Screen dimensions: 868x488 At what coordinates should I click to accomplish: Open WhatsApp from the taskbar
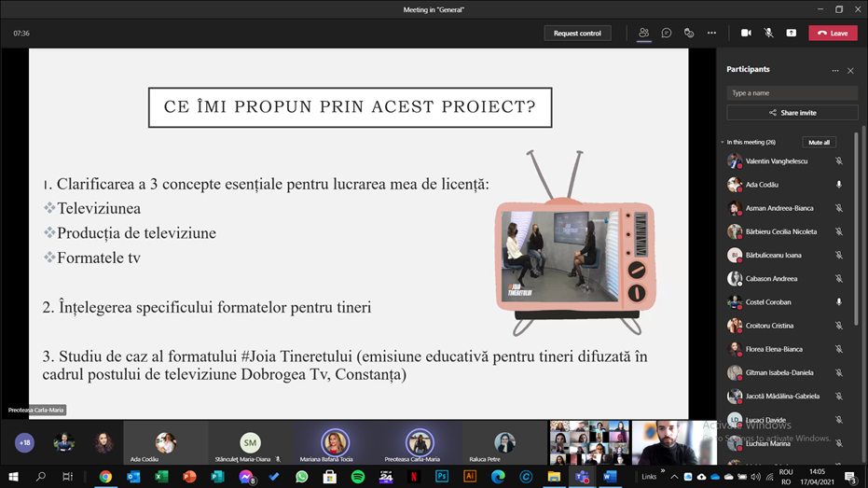pos(301,477)
